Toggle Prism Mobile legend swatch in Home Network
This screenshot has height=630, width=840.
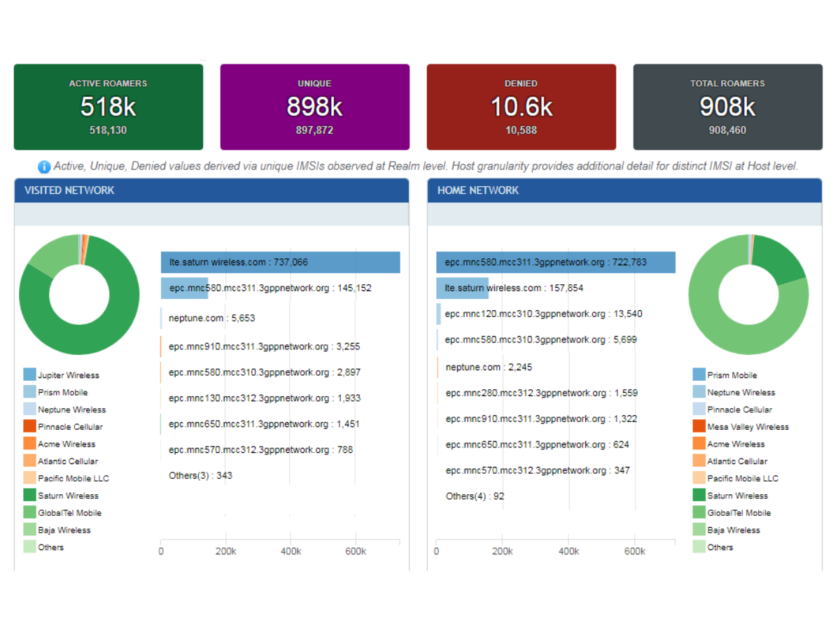[699, 375]
